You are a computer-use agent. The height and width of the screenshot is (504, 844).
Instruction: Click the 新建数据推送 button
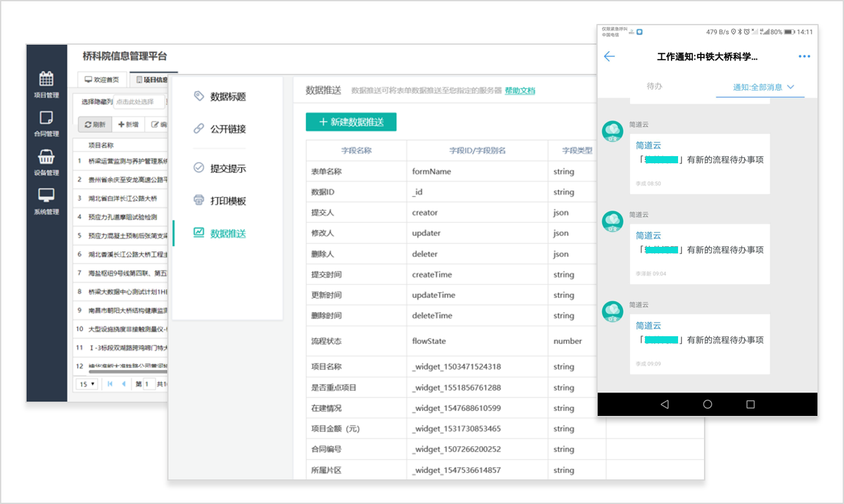click(x=351, y=122)
